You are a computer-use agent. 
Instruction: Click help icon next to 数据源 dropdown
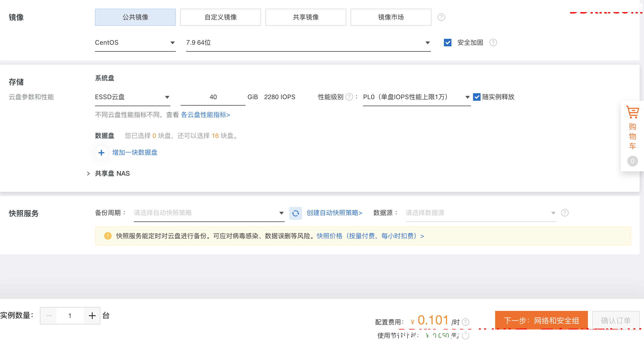point(565,213)
